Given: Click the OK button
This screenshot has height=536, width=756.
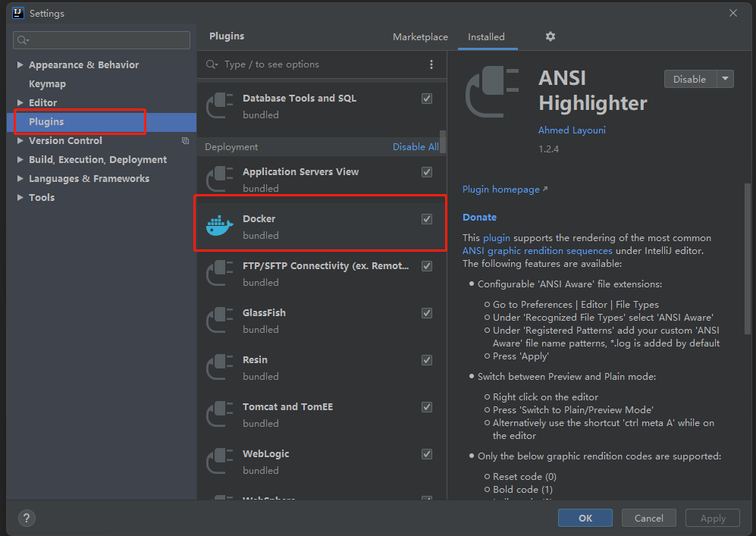Looking at the screenshot, I should 585,518.
